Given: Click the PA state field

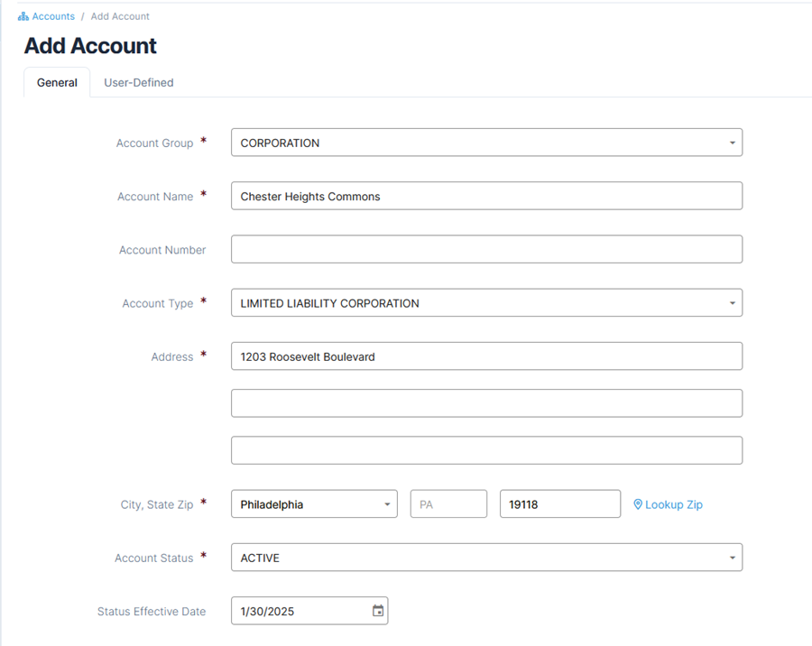Looking at the screenshot, I should coord(449,504).
